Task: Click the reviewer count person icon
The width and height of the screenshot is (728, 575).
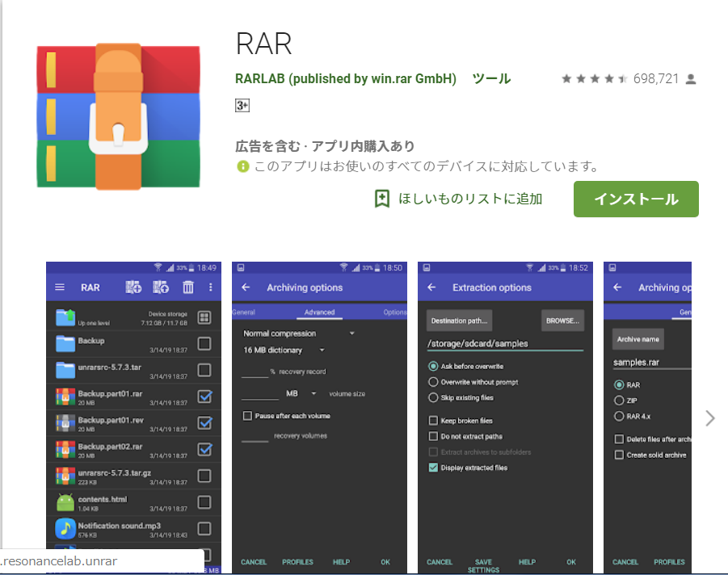Action: pyautogui.click(x=691, y=79)
